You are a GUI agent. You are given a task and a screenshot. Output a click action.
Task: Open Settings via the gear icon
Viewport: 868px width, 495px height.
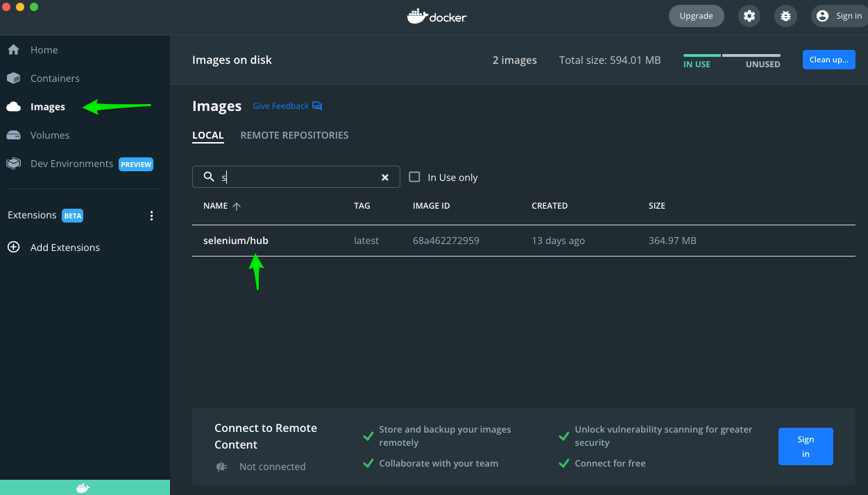(749, 16)
